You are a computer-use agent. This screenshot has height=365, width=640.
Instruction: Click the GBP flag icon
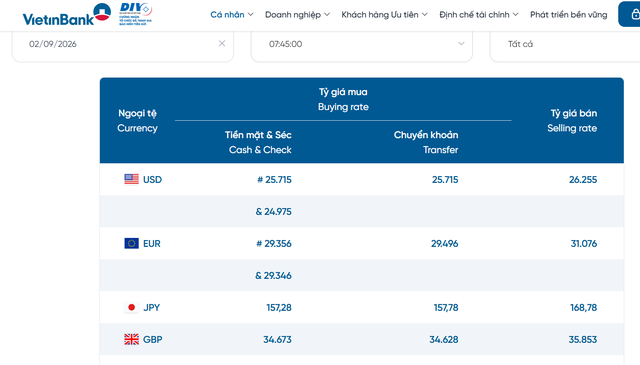pos(131,339)
